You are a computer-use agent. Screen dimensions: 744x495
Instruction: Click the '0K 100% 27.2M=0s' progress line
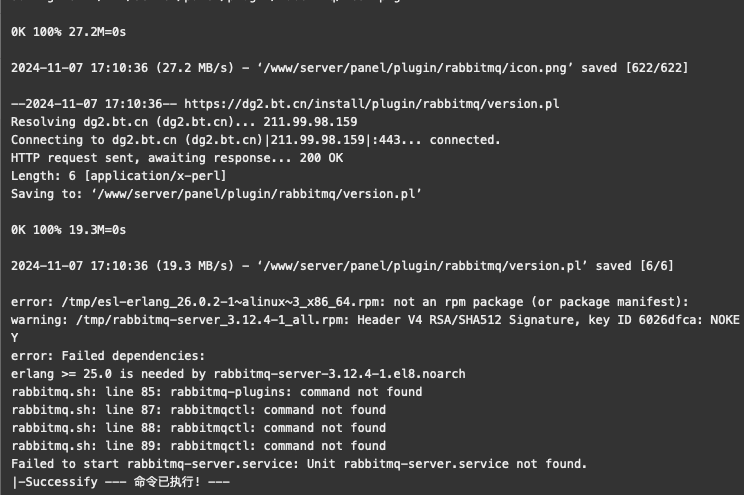(x=68, y=32)
